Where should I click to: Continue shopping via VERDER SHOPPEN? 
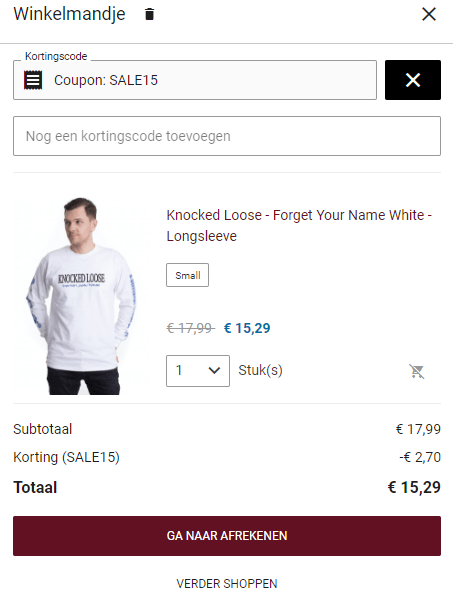click(x=227, y=584)
